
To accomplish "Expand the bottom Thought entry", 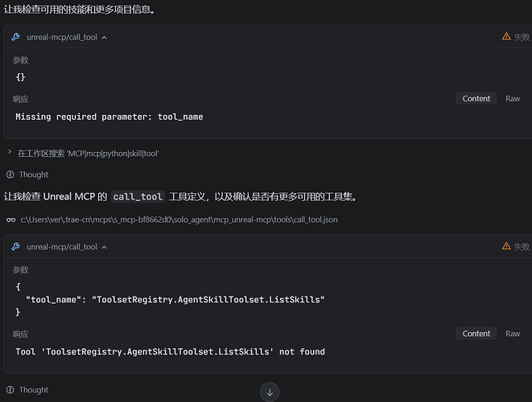I will [x=34, y=390].
